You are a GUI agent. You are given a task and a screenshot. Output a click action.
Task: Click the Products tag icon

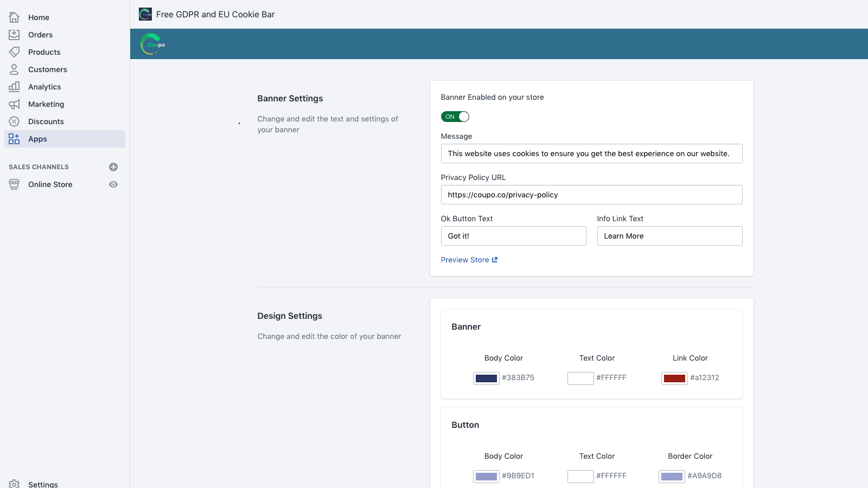click(x=14, y=52)
